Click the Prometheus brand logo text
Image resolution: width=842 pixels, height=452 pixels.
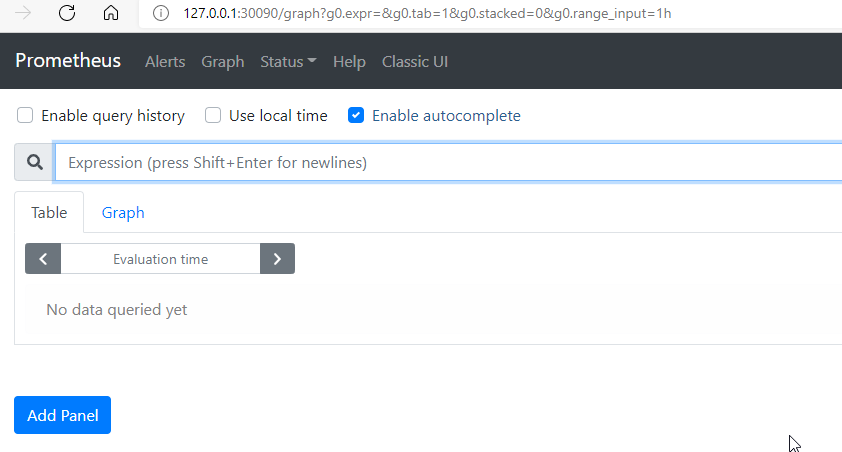(68, 61)
